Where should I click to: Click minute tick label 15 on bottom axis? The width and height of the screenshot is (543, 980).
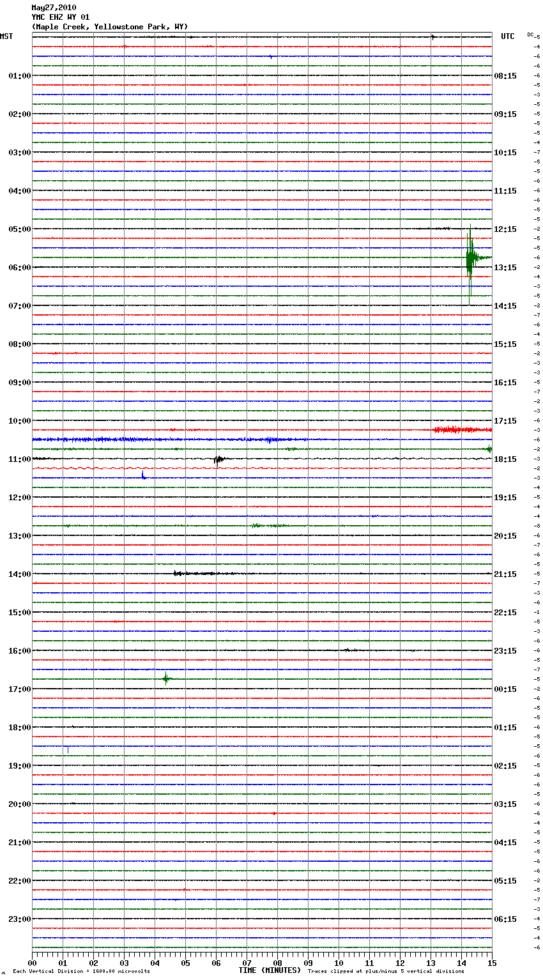point(492,962)
